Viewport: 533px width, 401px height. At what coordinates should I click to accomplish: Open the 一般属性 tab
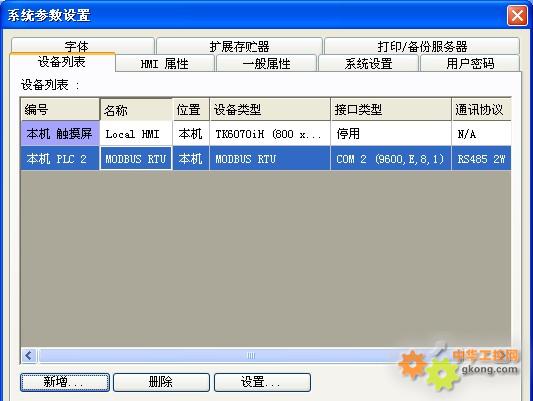coord(266,63)
